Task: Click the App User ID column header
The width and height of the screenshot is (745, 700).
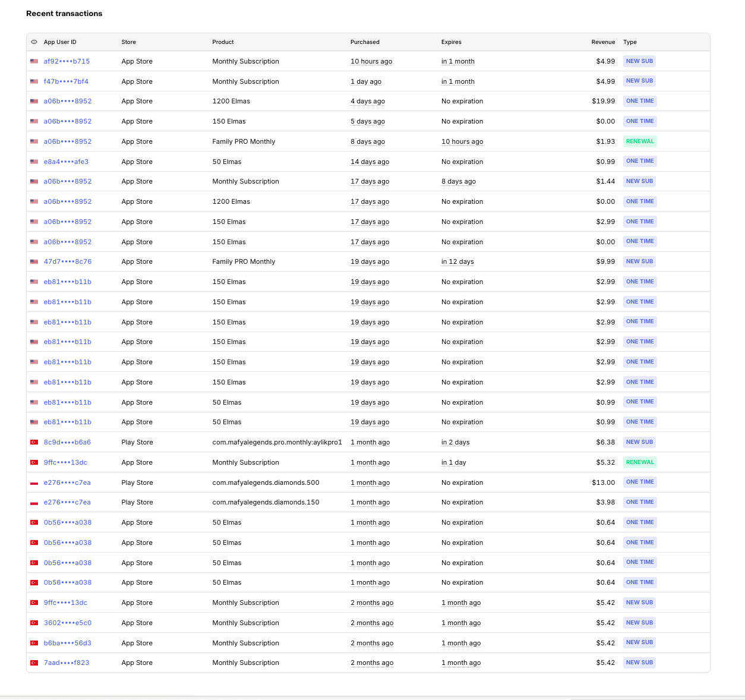Action: point(60,42)
